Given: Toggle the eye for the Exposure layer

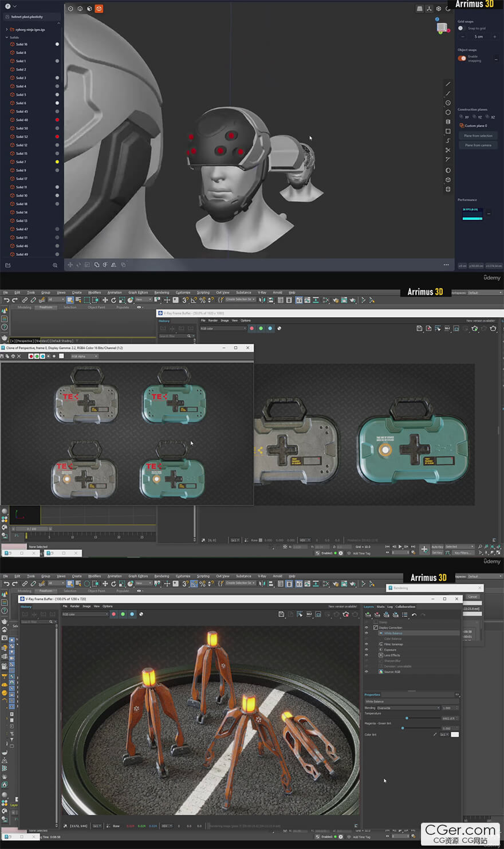Looking at the screenshot, I should [x=367, y=650].
